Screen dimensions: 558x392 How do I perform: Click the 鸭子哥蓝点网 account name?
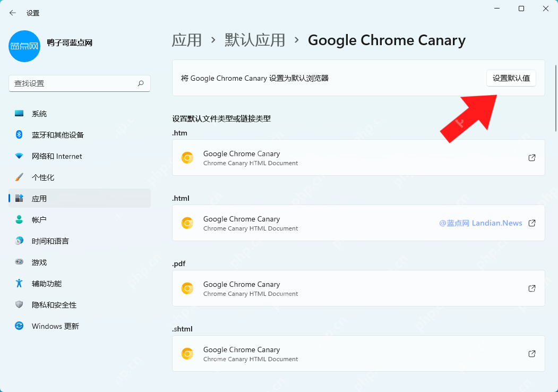click(70, 42)
